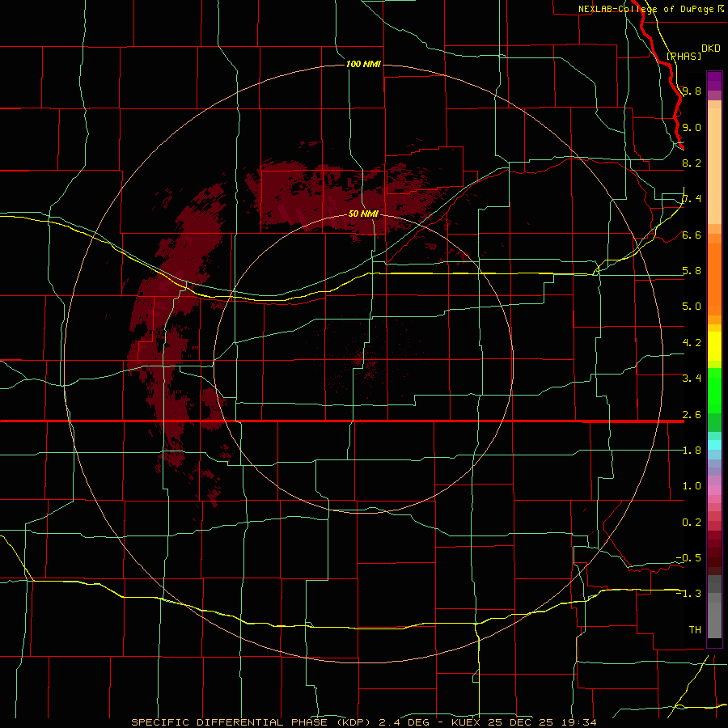Select the 3.4 value on the color scale
The height and width of the screenshot is (728, 728).
[x=692, y=379]
